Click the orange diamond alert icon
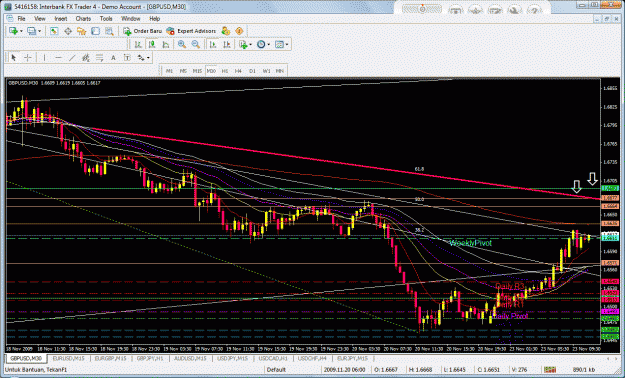 tap(239, 31)
